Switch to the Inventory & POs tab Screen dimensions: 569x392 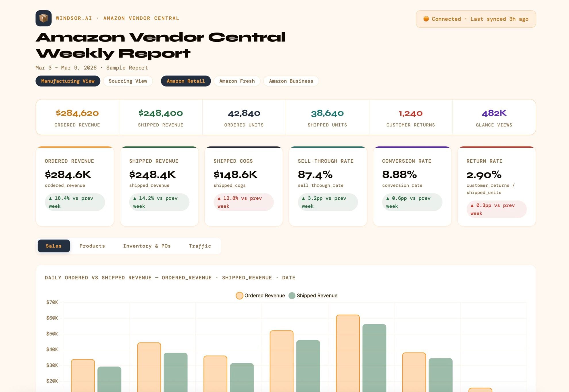(147, 246)
